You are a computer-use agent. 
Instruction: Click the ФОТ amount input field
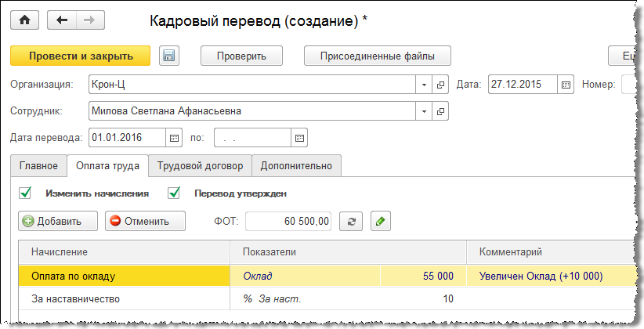tap(289, 221)
